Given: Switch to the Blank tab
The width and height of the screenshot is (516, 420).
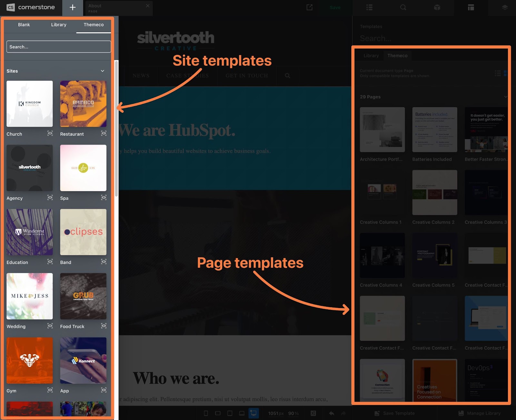Looking at the screenshot, I should pyautogui.click(x=24, y=25).
